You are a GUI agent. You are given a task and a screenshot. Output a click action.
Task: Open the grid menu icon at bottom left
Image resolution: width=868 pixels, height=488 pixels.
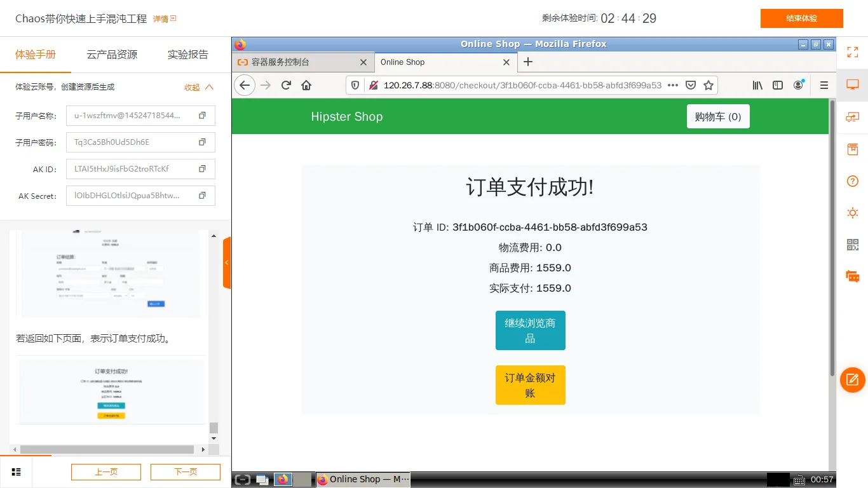coord(17,472)
